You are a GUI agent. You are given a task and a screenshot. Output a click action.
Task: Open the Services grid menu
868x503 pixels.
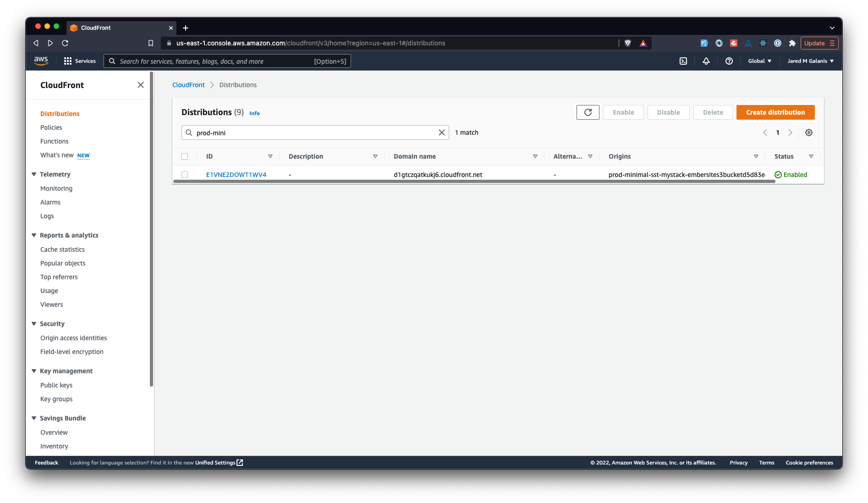click(x=67, y=61)
